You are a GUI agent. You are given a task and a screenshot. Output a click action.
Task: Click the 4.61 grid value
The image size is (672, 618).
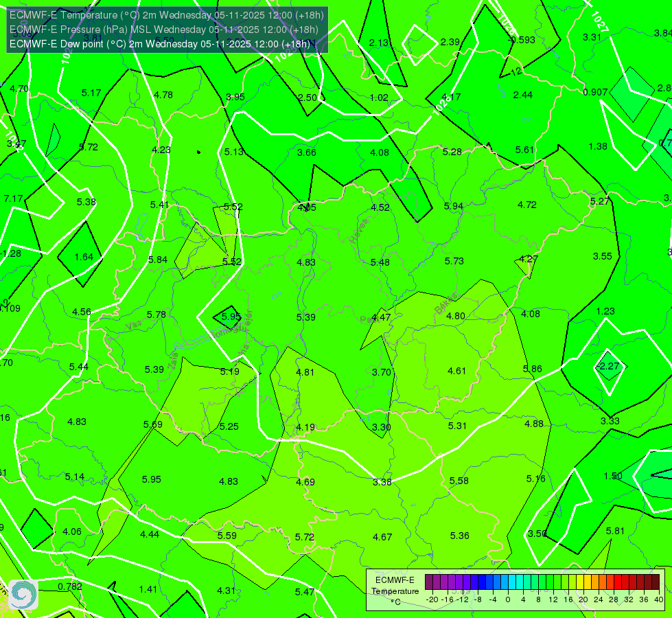pos(456,371)
